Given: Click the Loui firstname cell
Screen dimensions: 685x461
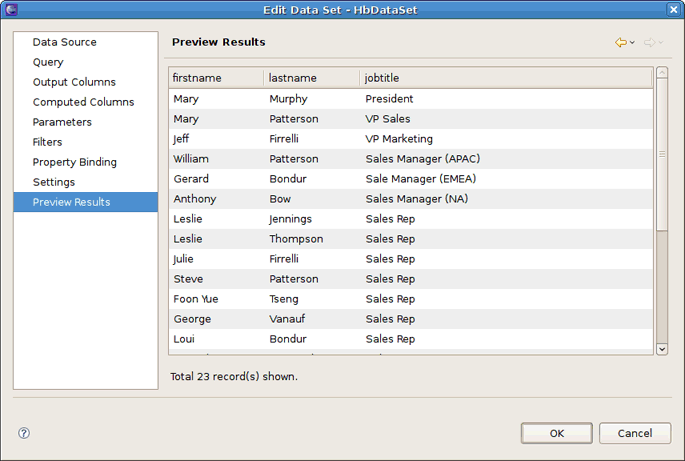Looking at the screenshot, I should 184,339.
